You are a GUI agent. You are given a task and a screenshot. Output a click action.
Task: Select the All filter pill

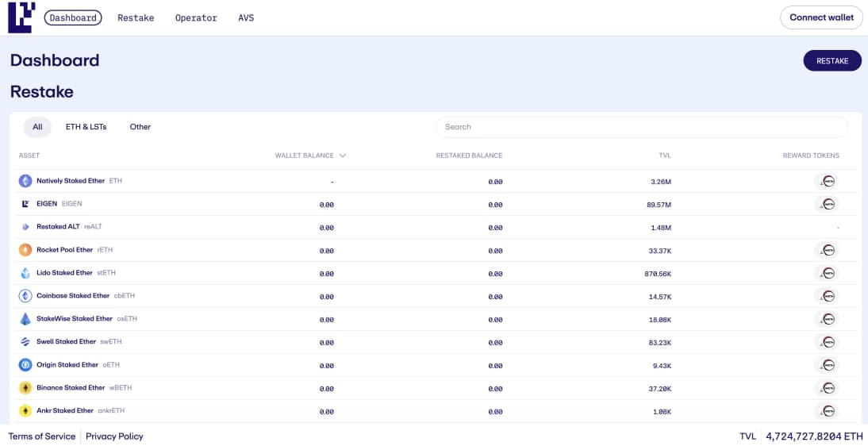coord(37,127)
